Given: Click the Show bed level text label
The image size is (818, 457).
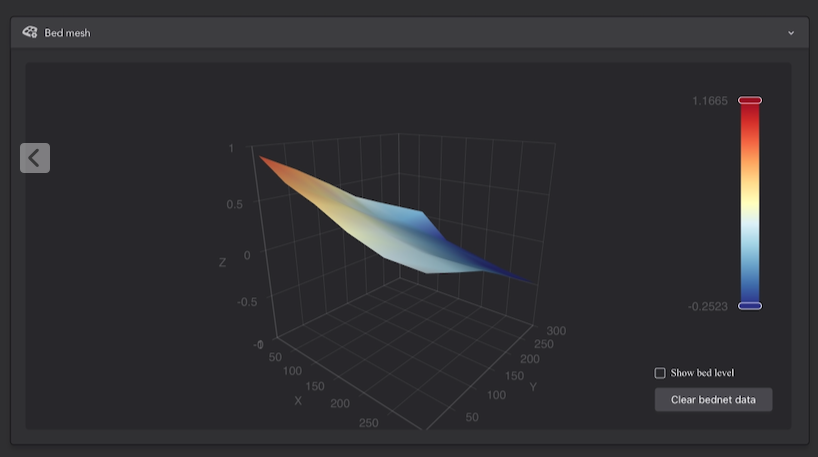Looking at the screenshot, I should (702, 373).
